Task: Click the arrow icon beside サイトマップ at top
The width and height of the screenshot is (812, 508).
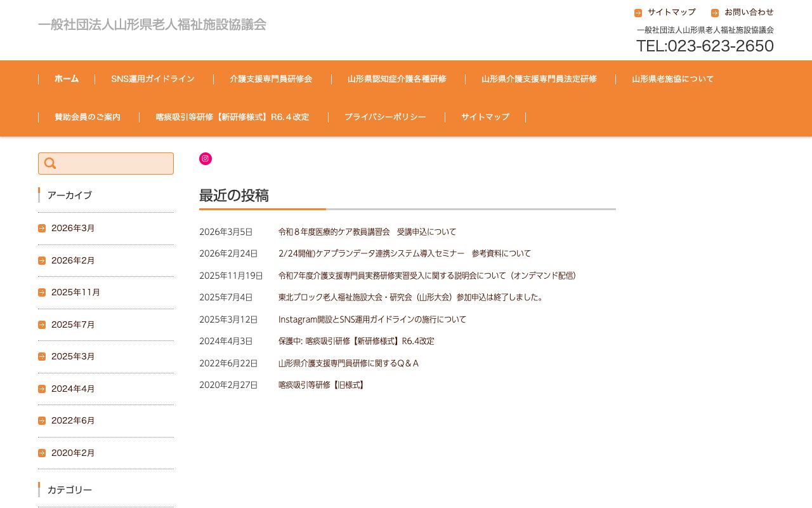Action: coord(638,12)
